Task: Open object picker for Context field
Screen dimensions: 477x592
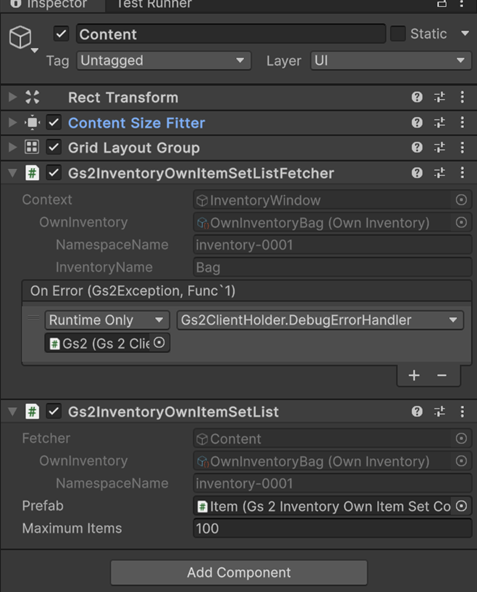Action: coord(461,200)
